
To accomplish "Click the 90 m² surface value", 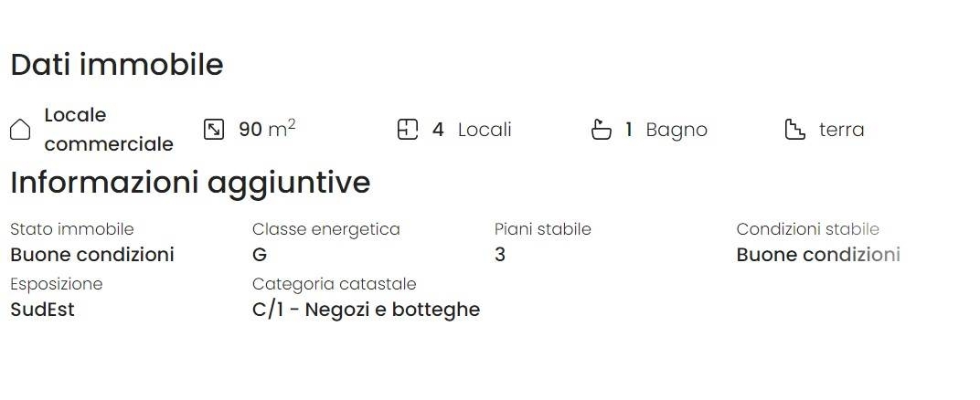I will coord(267,129).
